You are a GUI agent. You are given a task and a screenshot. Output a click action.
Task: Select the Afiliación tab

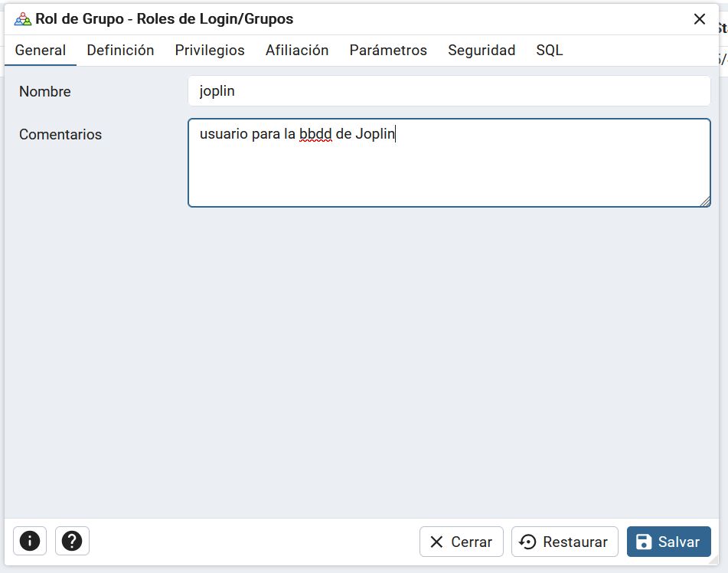tap(297, 51)
